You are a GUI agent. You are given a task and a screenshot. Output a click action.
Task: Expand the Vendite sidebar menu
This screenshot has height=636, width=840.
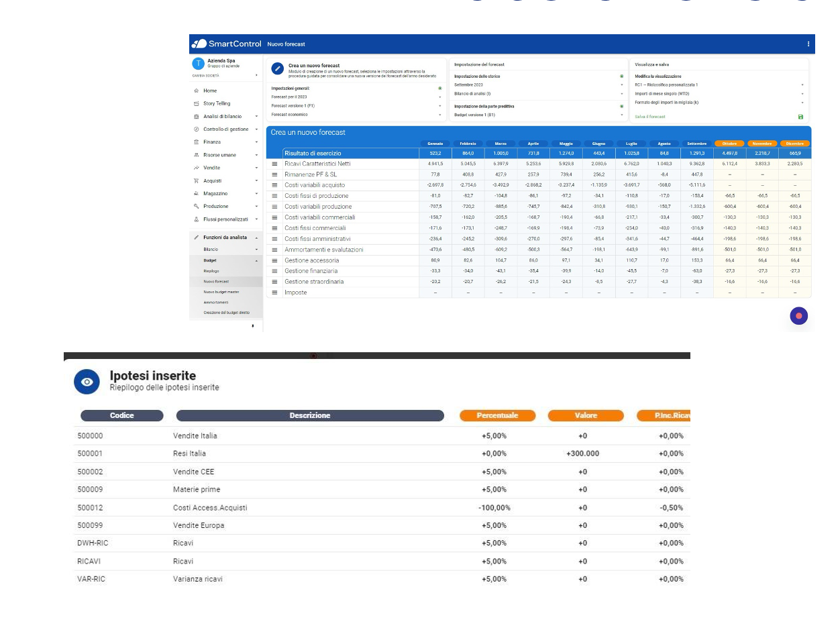point(225,168)
